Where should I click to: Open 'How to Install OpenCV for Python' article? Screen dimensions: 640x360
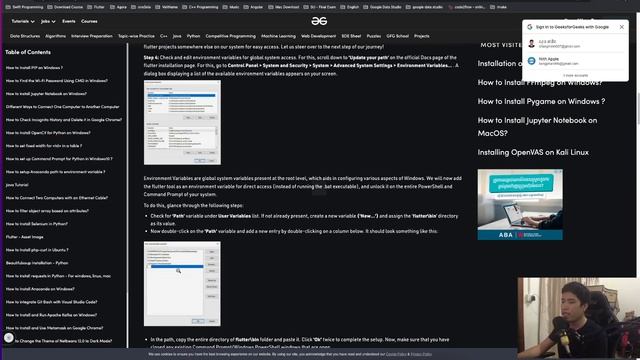click(48, 133)
